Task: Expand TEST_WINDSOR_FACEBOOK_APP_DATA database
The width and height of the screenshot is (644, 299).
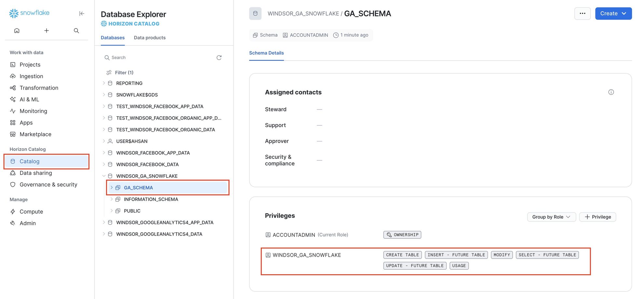Action: (104, 106)
